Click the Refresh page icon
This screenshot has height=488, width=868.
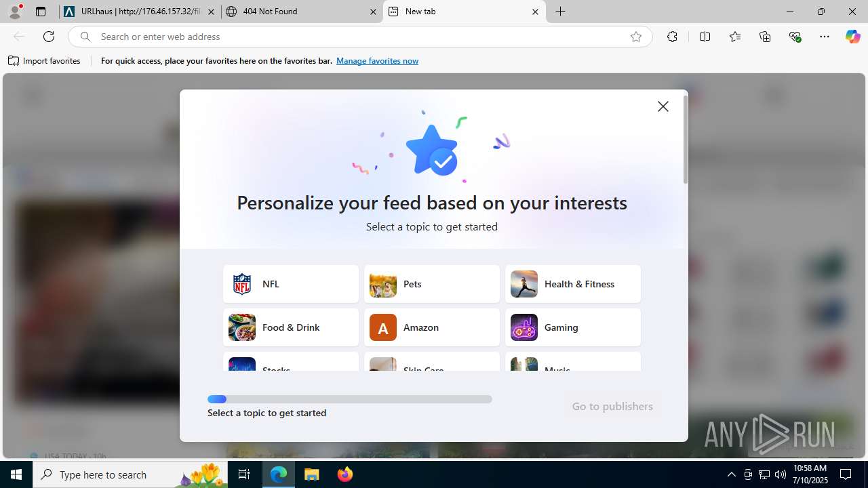point(49,37)
